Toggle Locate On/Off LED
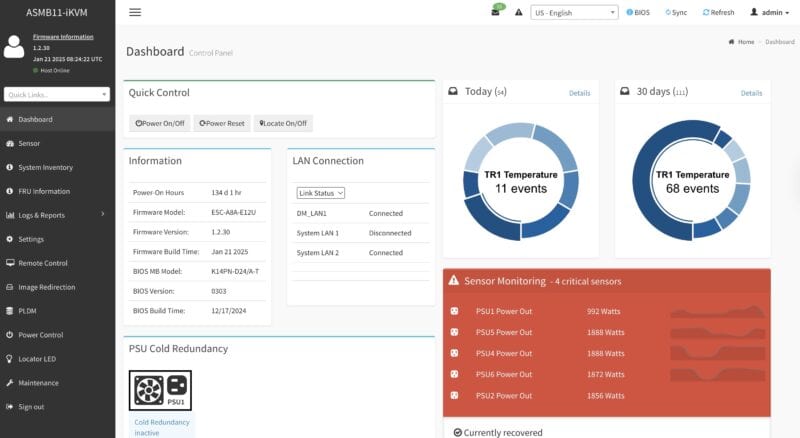Viewport: 800px width, 438px height. click(283, 123)
